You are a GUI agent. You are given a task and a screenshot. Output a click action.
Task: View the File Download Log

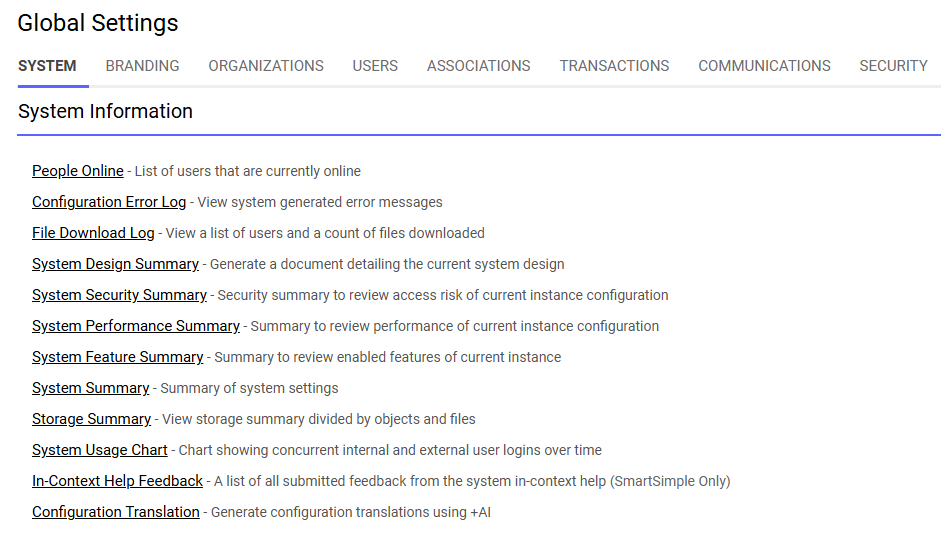(x=93, y=233)
